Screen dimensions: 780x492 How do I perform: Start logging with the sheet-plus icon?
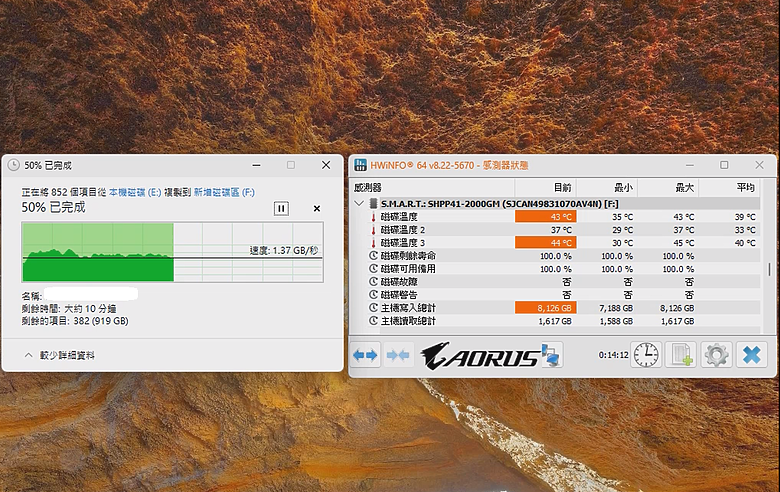[x=681, y=355]
